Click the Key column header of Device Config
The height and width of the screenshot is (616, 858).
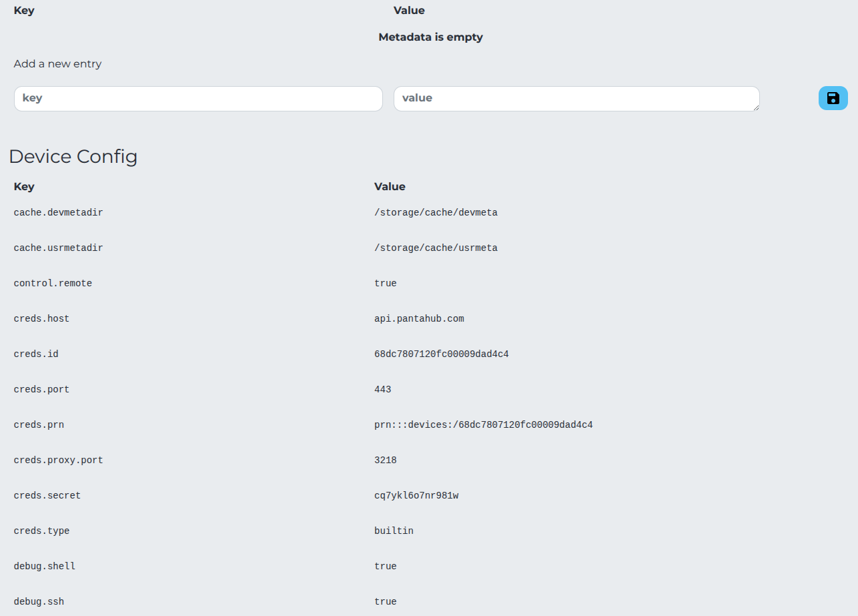pyautogui.click(x=24, y=187)
